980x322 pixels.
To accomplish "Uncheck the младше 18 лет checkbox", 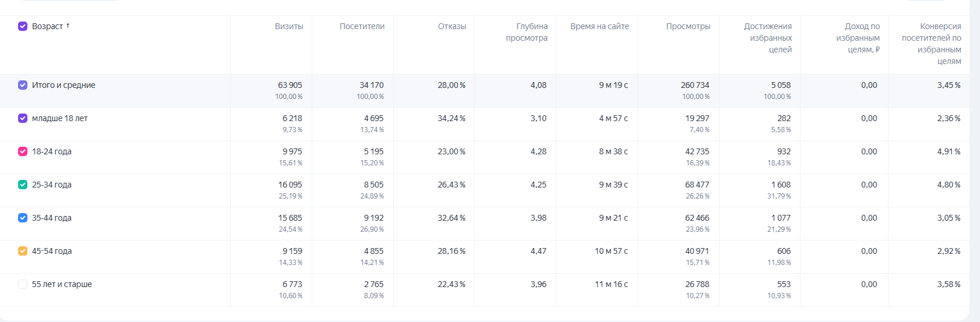I will tap(23, 118).
